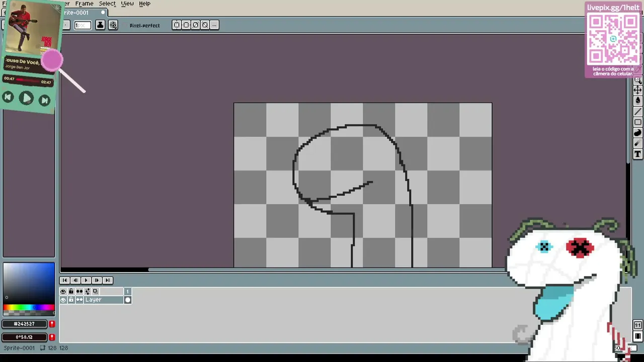Select the Zoom tool in the toolbox

637,80
